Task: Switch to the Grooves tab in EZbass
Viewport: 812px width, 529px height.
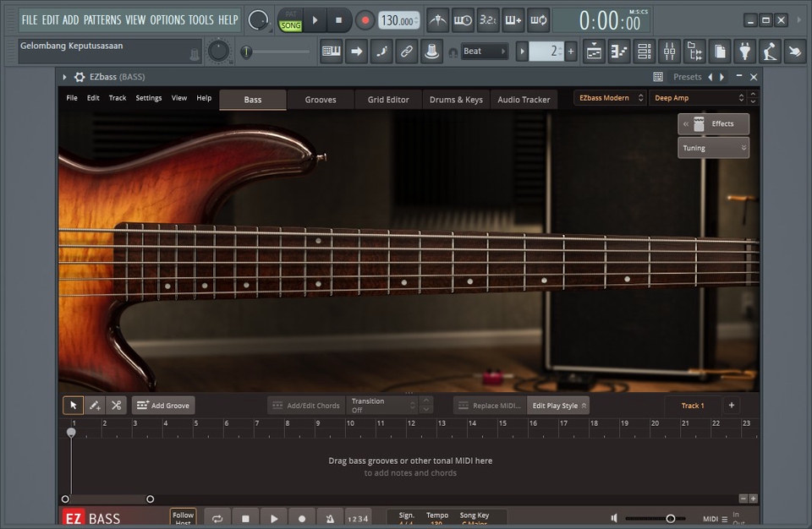Action: point(320,99)
